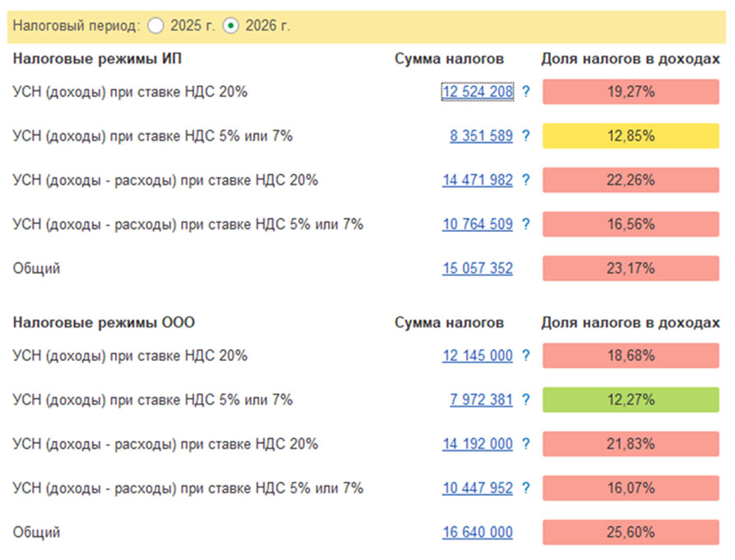Click help icon next to 10 447 952

(x=526, y=488)
